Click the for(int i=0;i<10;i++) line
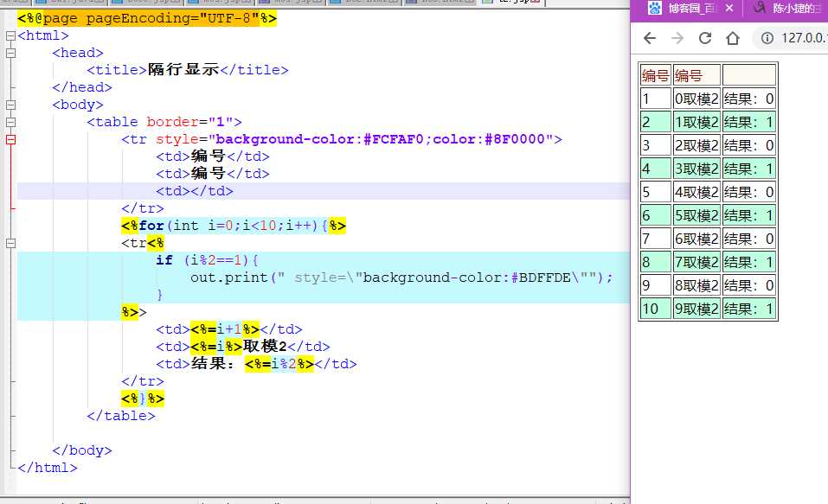Viewport: 828px width, 504px height. pos(234,226)
